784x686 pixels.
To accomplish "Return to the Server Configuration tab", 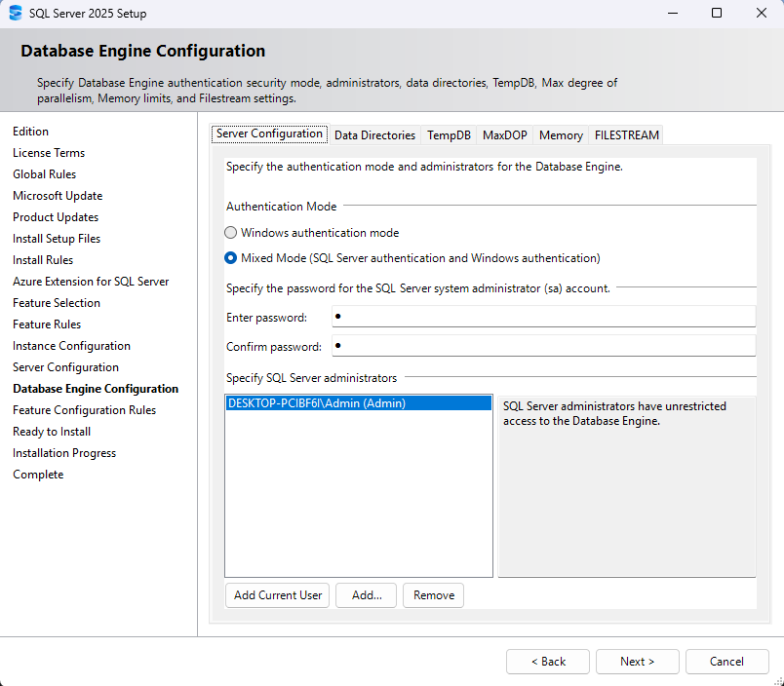I will tap(269, 133).
